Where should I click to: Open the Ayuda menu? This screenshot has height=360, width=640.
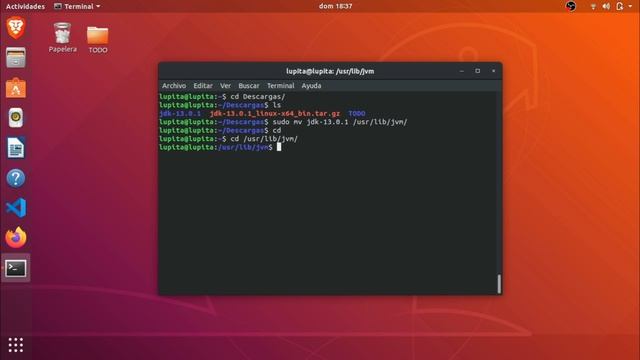[311, 86]
